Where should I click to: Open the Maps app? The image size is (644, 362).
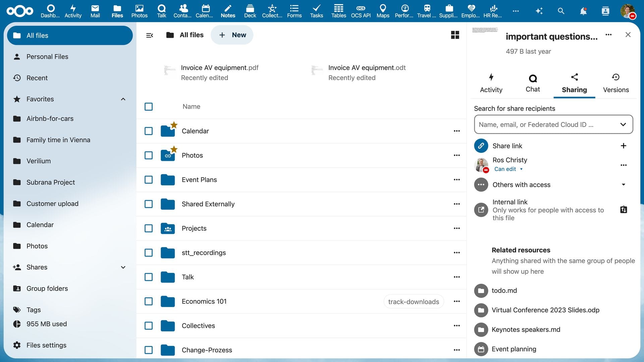[382, 11]
